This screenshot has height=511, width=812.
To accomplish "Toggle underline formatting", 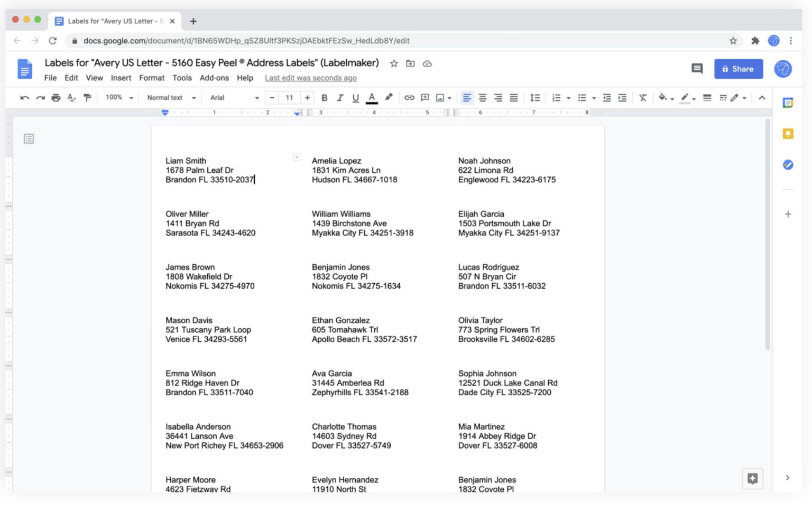I will pos(356,98).
